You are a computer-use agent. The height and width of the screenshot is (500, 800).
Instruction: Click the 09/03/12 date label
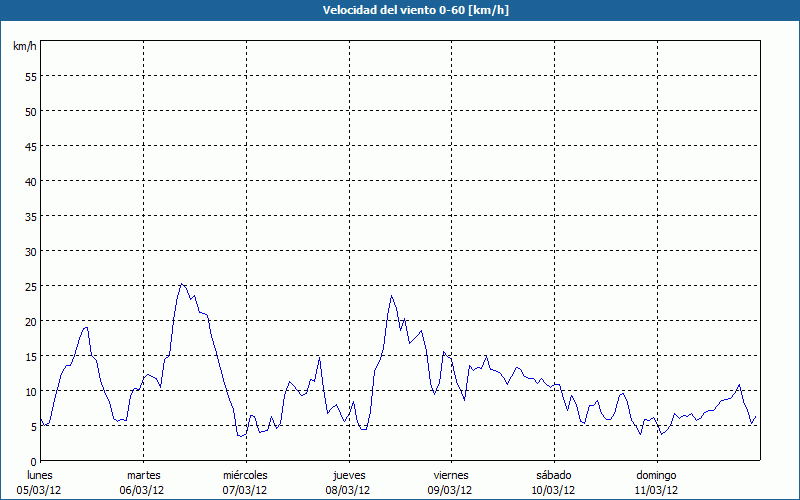[451, 490]
